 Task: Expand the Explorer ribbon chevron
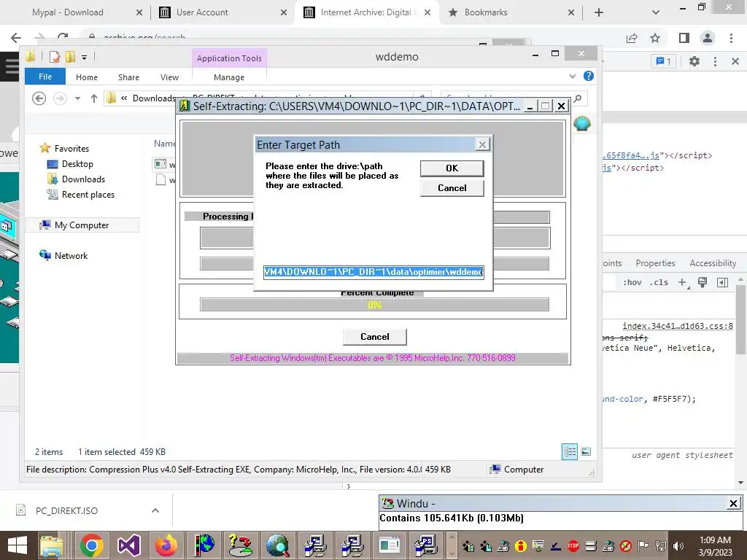coord(573,76)
